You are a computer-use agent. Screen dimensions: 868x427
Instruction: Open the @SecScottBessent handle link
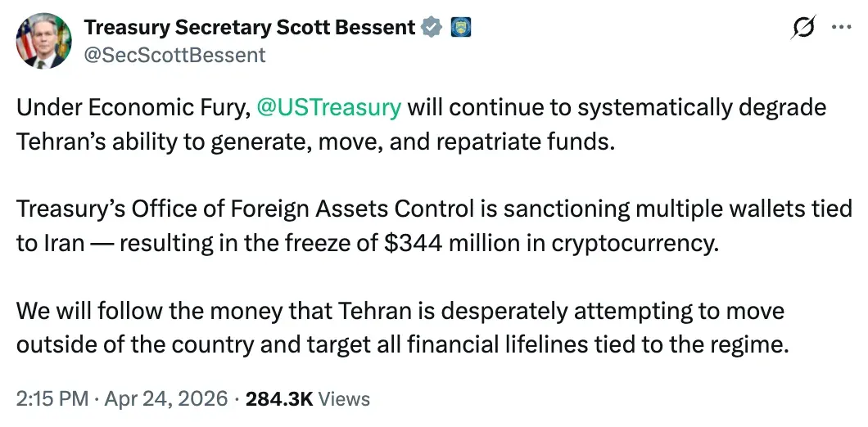point(174,55)
